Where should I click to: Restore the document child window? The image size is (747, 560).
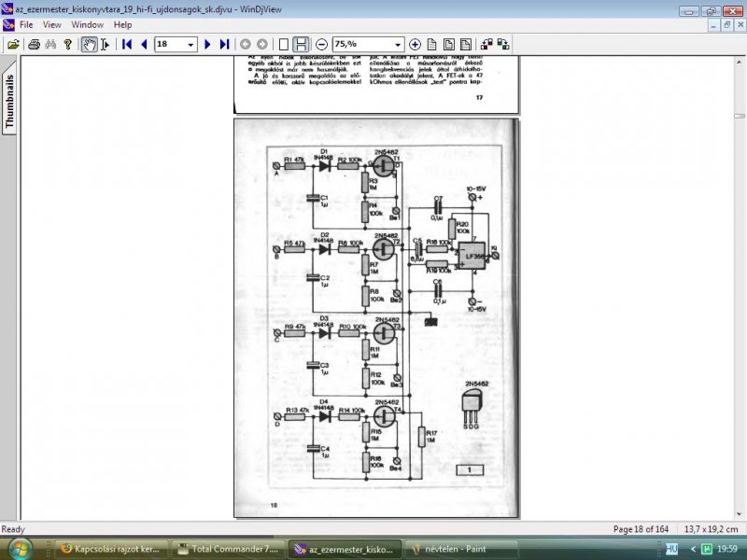pos(726,25)
